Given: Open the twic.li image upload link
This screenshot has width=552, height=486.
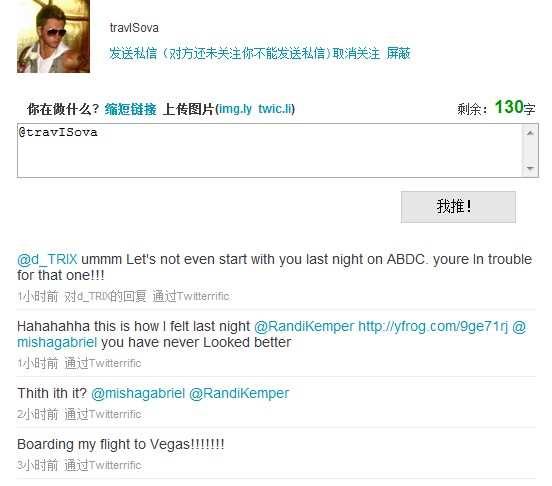Looking at the screenshot, I should (x=275, y=109).
